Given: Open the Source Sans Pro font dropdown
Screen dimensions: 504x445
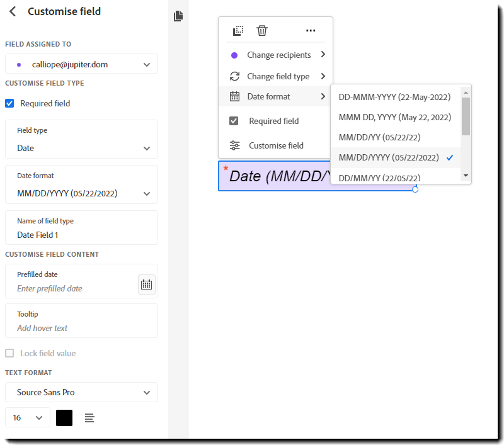Looking at the screenshot, I should (x=81, y=392).
